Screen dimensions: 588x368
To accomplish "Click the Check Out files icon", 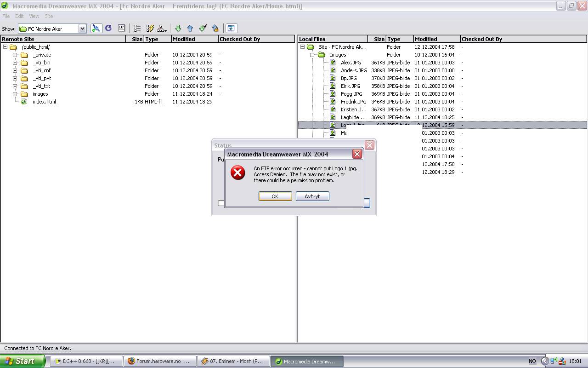I will (203, 29).
